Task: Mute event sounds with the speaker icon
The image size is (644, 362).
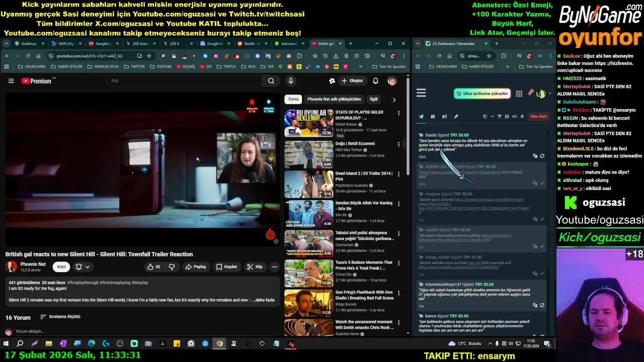Action: coord(514,117)
